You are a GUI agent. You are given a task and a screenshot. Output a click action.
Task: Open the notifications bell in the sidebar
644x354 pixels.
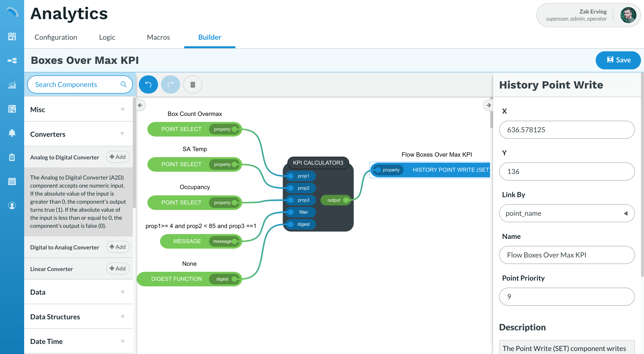tap(12, 133)
